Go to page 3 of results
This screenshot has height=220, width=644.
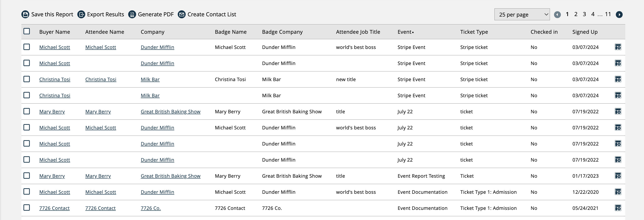pyautogui.click(x=584, y=14)
